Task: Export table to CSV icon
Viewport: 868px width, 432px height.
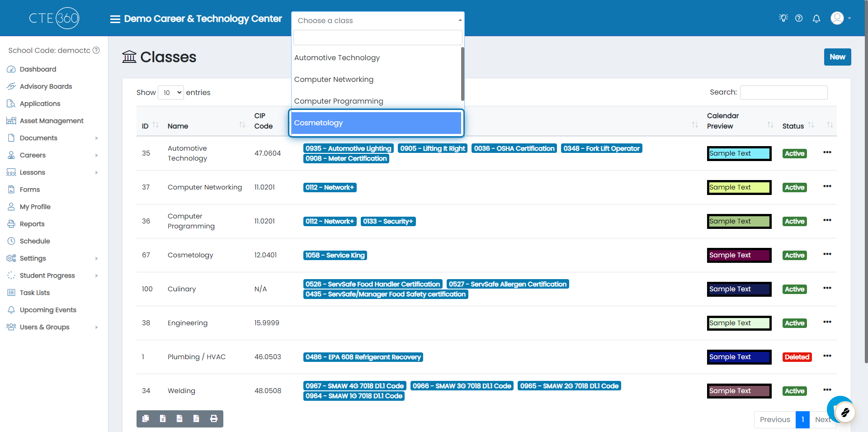Action: (x=179, y=418)
